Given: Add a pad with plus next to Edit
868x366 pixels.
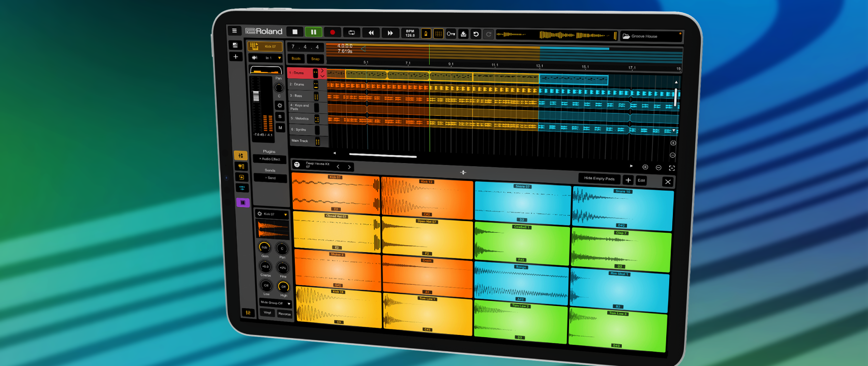Looking at the screenshot, I should [x=628, y=180].
